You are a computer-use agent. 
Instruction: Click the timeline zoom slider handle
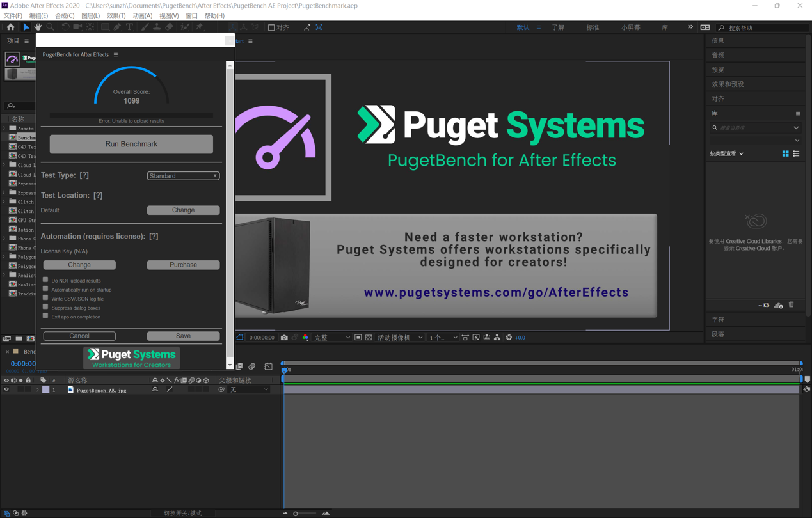(296, 514)
